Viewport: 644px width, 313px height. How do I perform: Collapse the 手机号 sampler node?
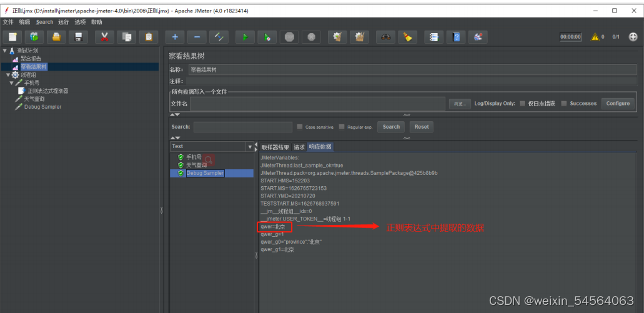(x=11, y=82)
